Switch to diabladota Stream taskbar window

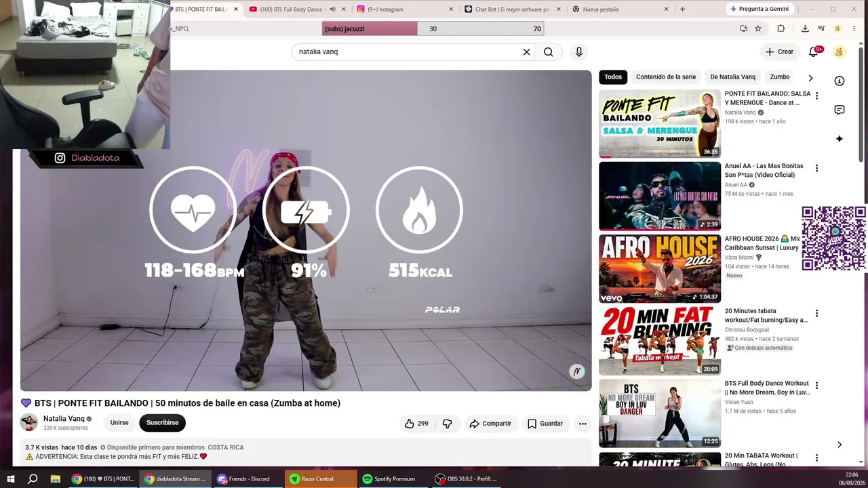[176, 479]
